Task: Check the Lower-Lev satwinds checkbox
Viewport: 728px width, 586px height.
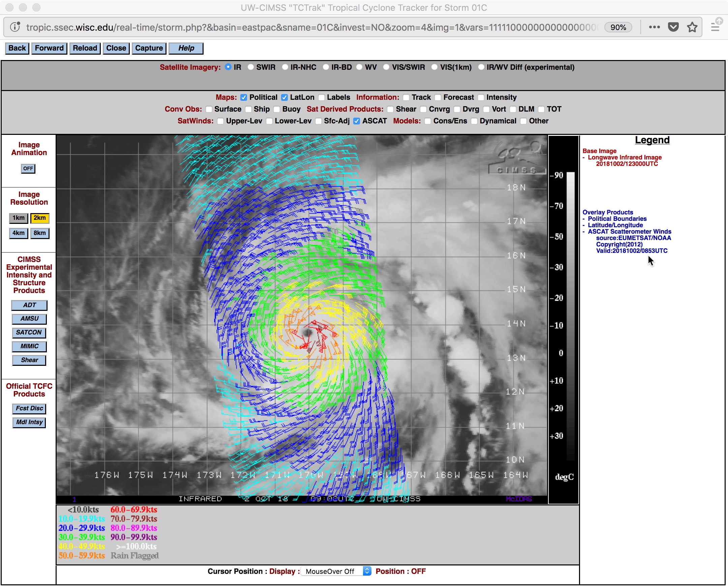Action: coord(269,121)
